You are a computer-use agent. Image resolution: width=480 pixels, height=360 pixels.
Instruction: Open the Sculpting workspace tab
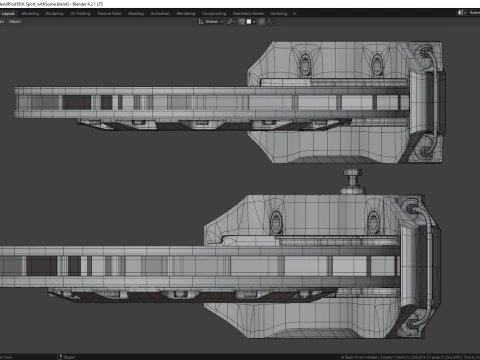tap(54, 14)
